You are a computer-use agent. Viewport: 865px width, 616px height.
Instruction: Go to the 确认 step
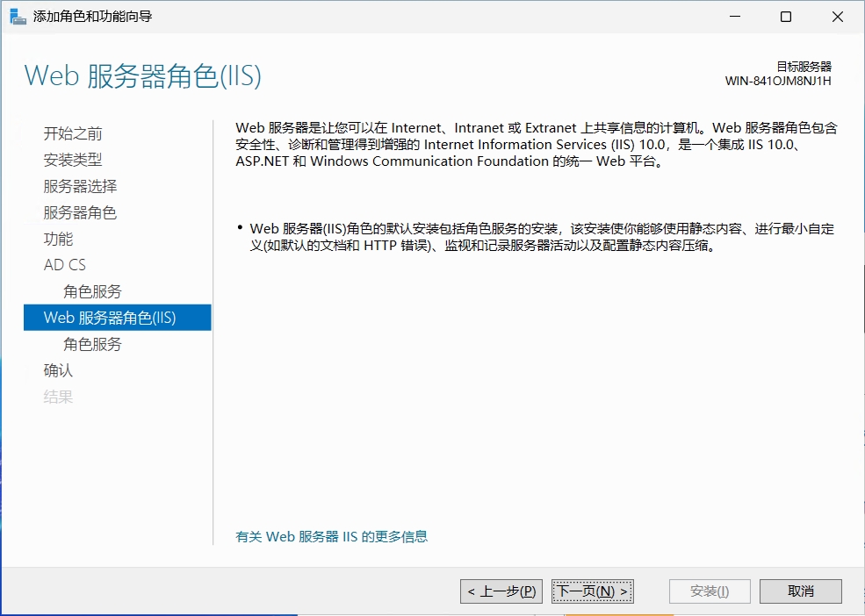point(59,370)
